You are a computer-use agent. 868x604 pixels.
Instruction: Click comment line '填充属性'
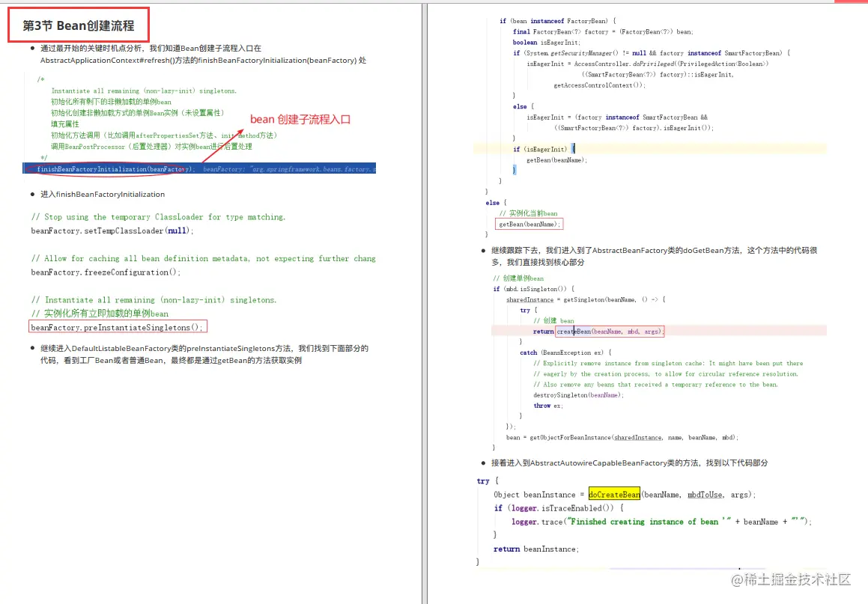point(65,124)
